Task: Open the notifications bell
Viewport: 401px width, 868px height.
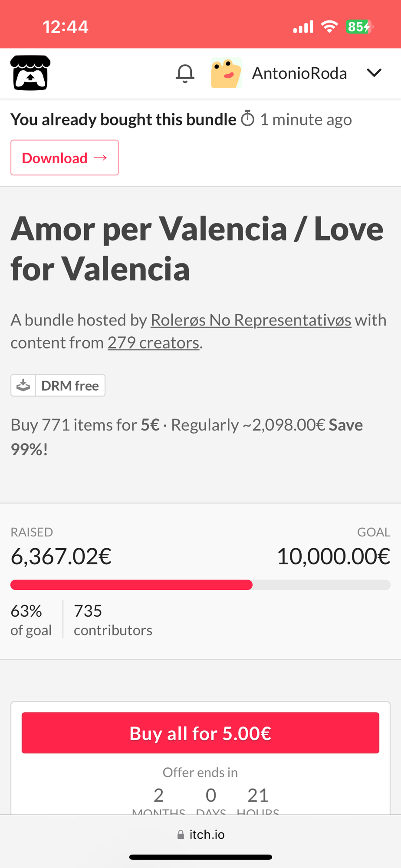Action: [x=185, y=73]
